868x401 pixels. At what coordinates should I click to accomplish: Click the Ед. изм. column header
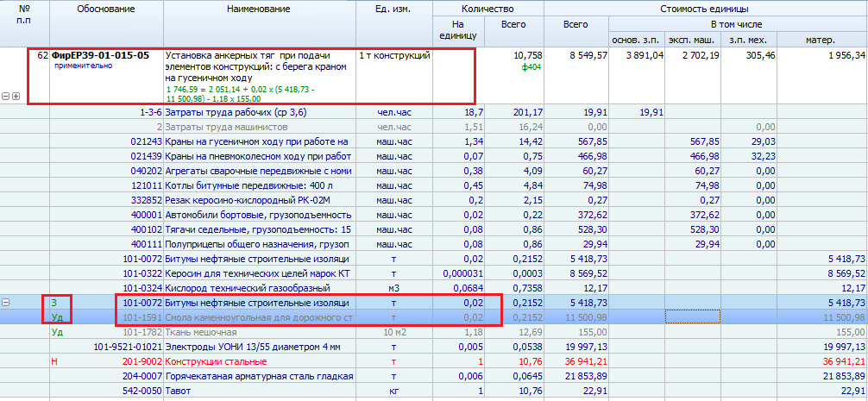click(x=393, y=9)
